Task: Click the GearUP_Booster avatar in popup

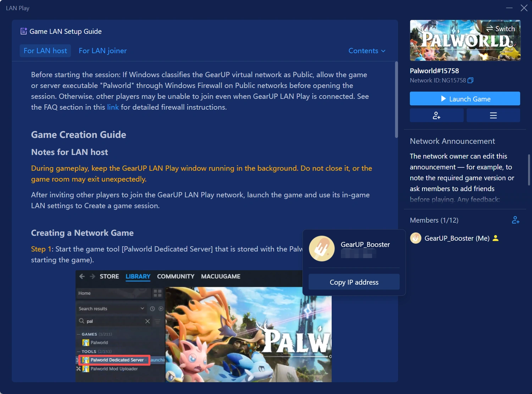Action: pyautogui.click(x=322, y=249)
